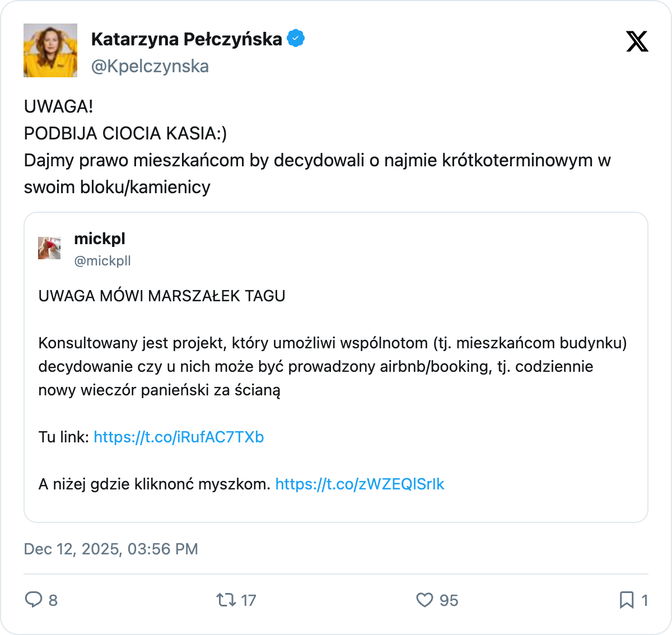Click the mickpl author name
672x635 pixels.
pos(100,239)
